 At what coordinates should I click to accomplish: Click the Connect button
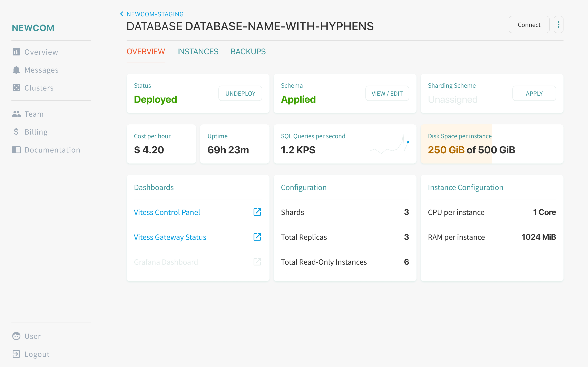coord(529,24)
